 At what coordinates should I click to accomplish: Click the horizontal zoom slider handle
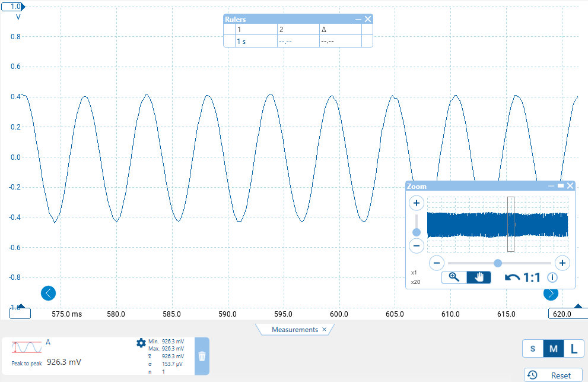[x=498, y=263]
